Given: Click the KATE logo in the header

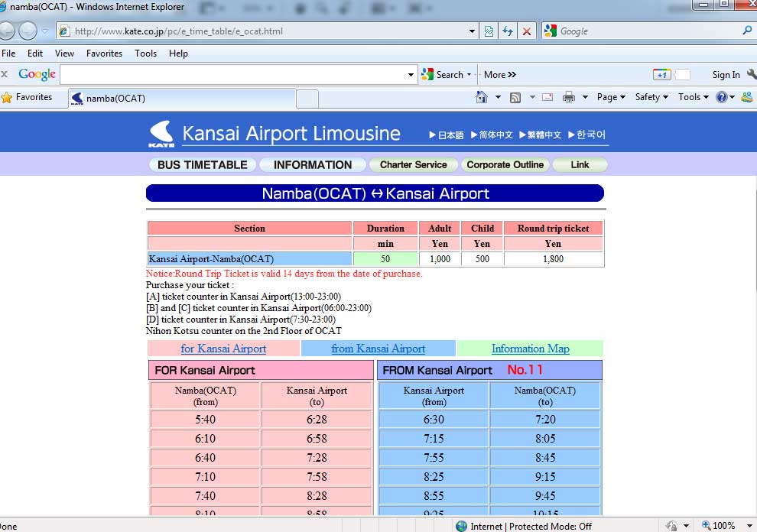Looking at the screenshot, I should pyautogui.click(x=161, y=134).
